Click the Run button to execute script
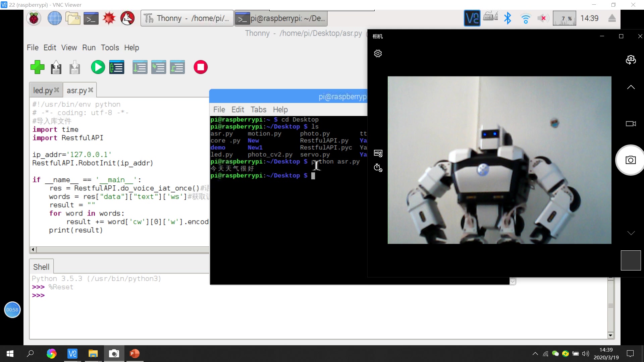This screenshot has height=362, width=644. pyautogui.click(x=97, y=67)
